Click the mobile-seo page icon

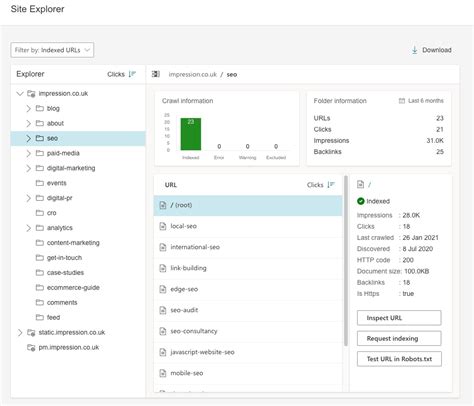163,373
